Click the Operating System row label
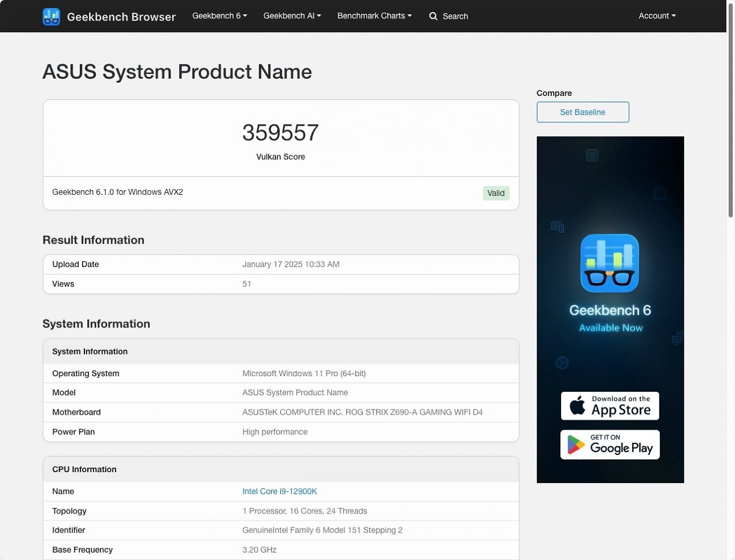Viewport: 735px width, 560px height. pos(86,373)
